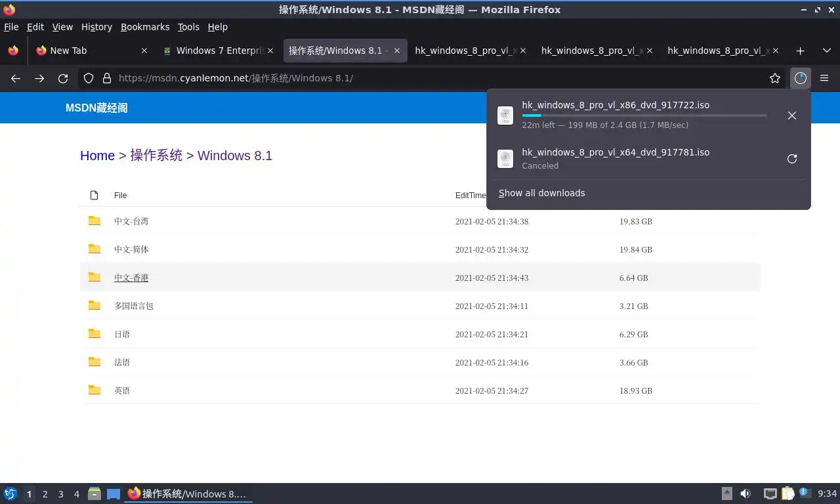The image size is (840, 504).
Task: Open the 法语 folder
Action: pos(122,362)
